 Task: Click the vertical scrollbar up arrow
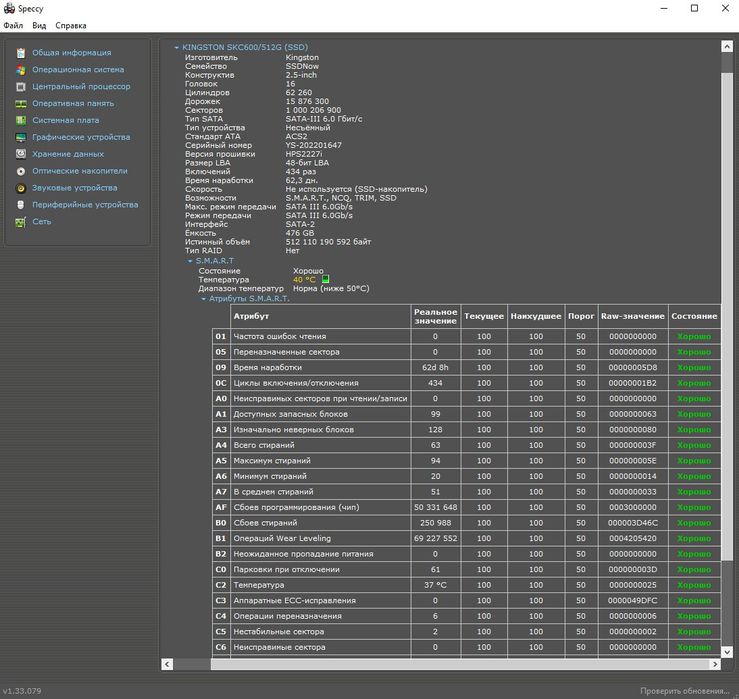coord(727,46)
